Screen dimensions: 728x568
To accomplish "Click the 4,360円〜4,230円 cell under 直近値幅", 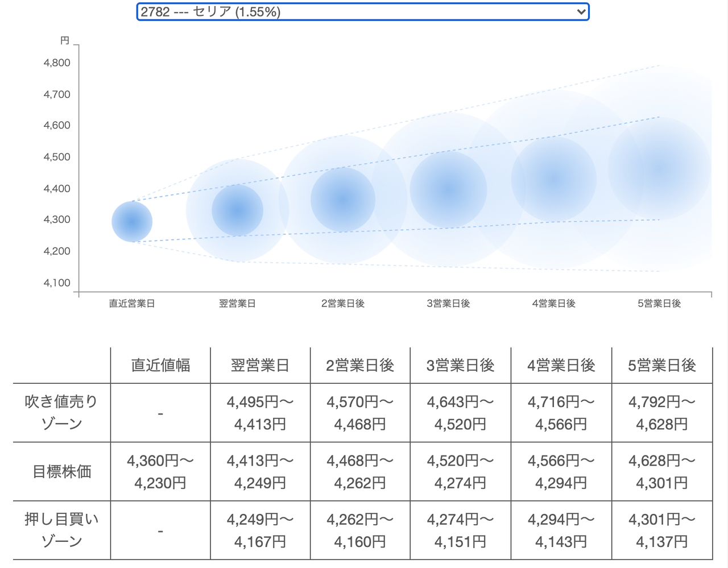I will tap(160, 471).
